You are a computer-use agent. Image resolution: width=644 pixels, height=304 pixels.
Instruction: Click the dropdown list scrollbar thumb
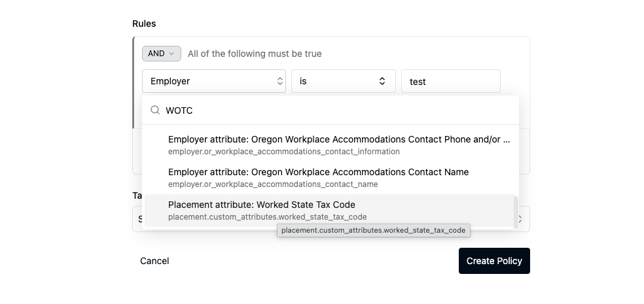point(516,212)
